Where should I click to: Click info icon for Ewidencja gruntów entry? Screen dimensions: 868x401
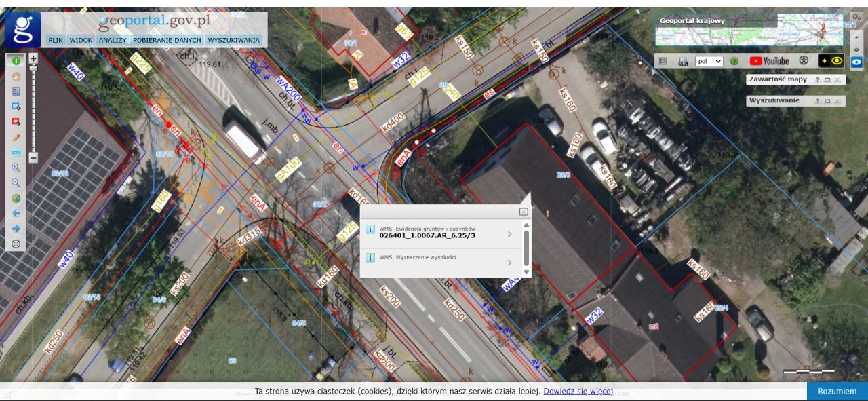(x=370, y=229)
